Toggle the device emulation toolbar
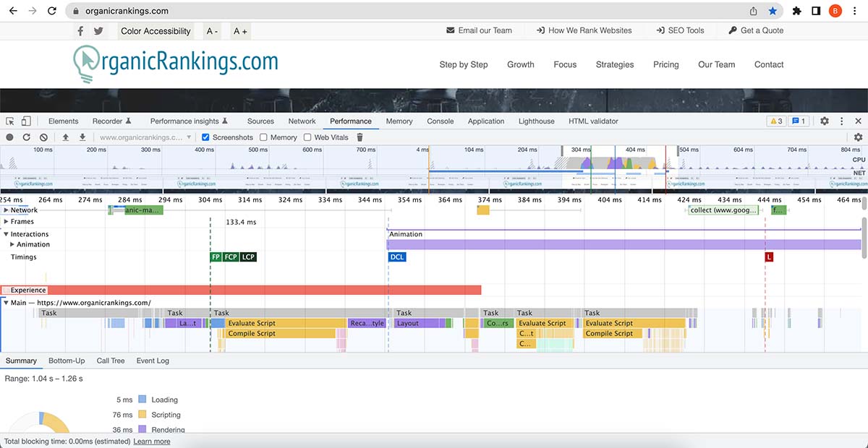The image size is (868, 448). pyautogui.click(x=25, y=121)
